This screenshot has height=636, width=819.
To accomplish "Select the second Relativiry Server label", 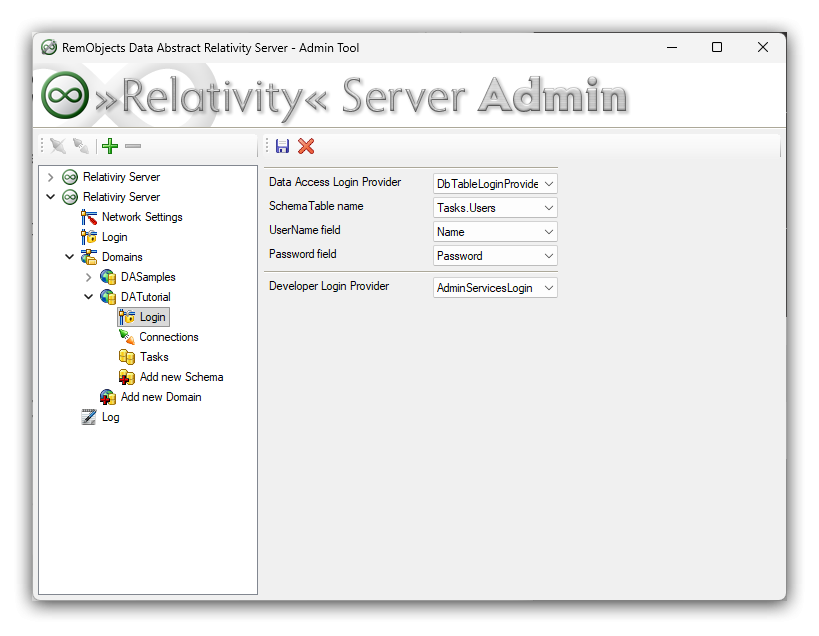I will (x=121, y=197).
